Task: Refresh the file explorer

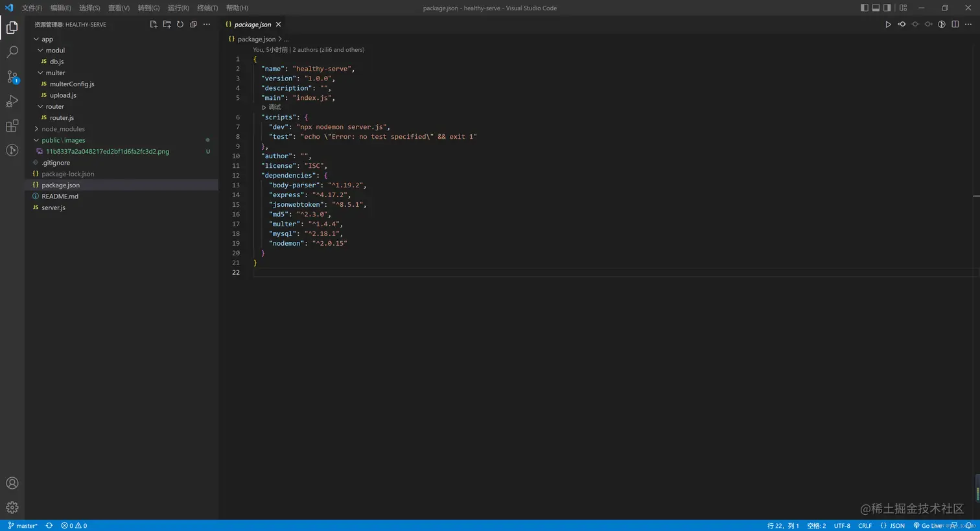Action: point(180,24)
